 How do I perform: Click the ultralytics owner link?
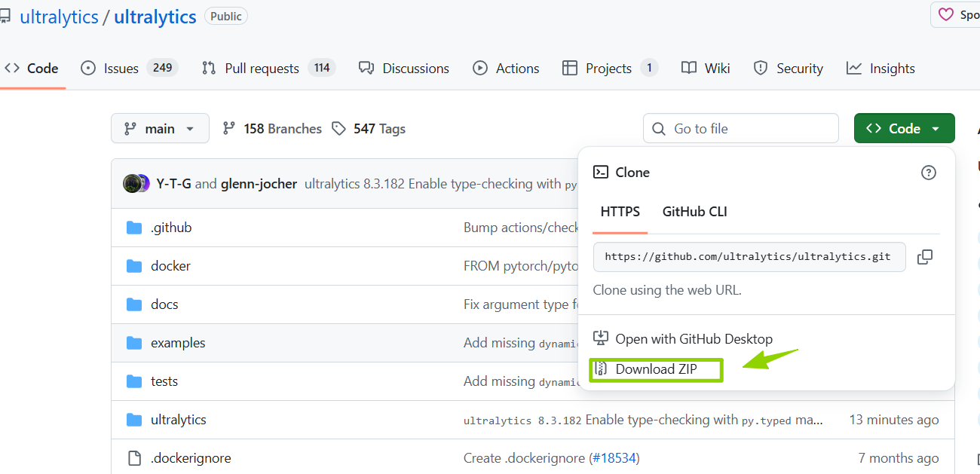59,17
